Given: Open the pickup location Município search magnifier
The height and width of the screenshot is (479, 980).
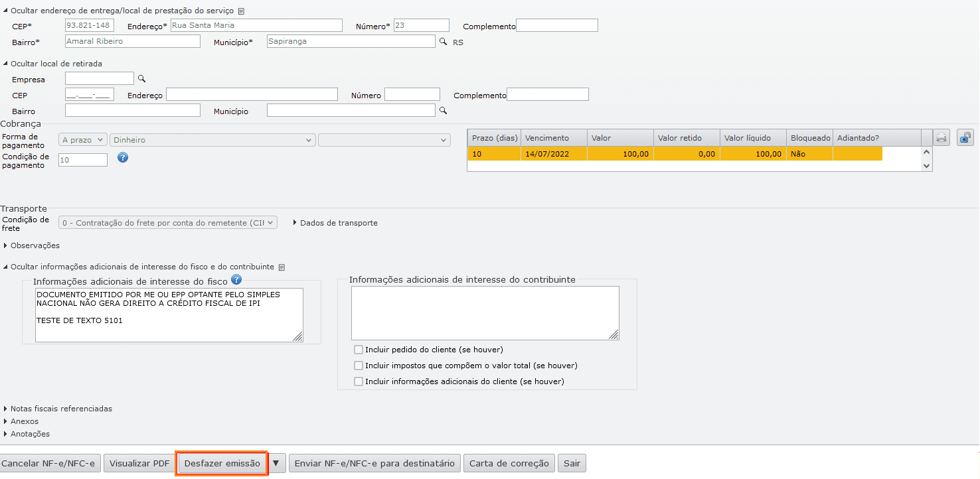Looking at the screenshot, I should tap(444, 110).
